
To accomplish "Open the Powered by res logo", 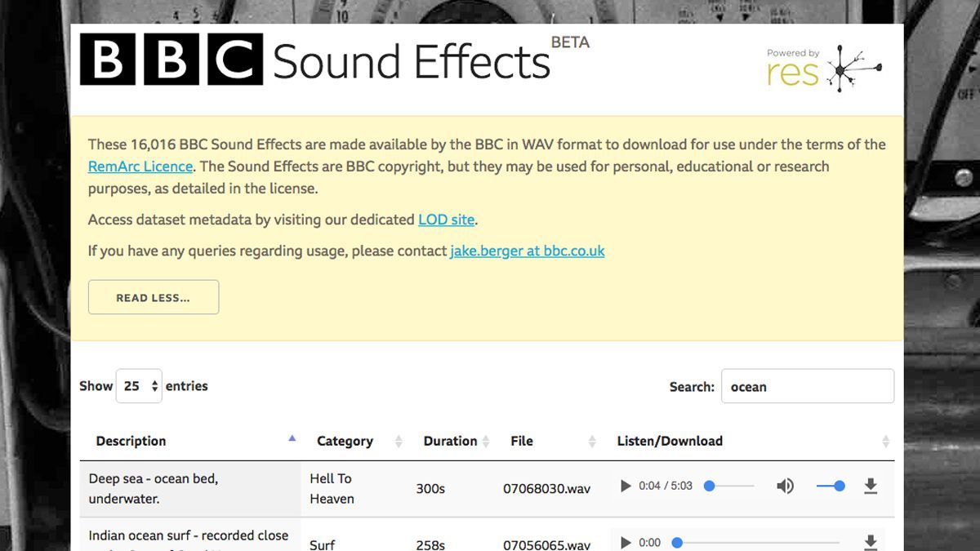I will coord(824,69).
